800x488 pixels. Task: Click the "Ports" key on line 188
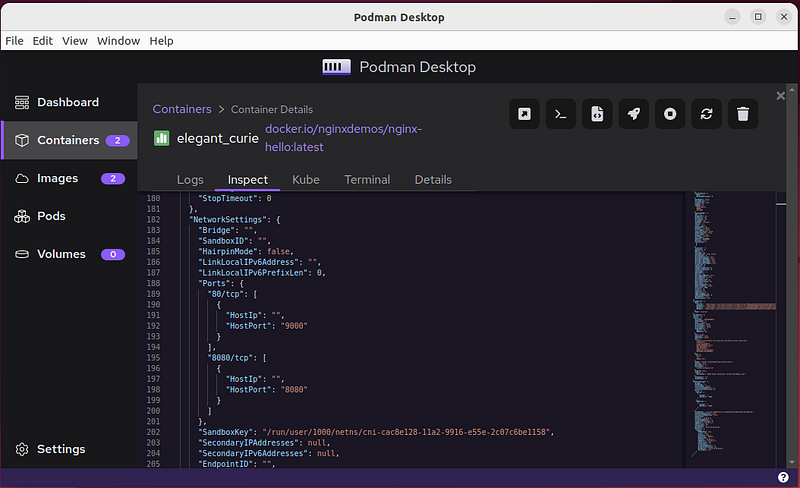(214, 283)
